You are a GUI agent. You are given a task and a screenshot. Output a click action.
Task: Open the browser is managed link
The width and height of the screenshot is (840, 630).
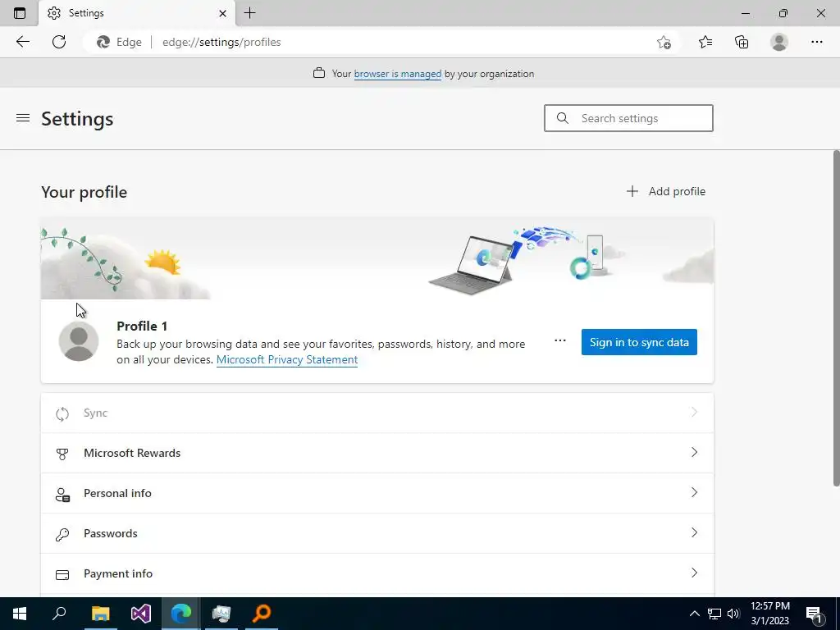(x=398, y=74)
